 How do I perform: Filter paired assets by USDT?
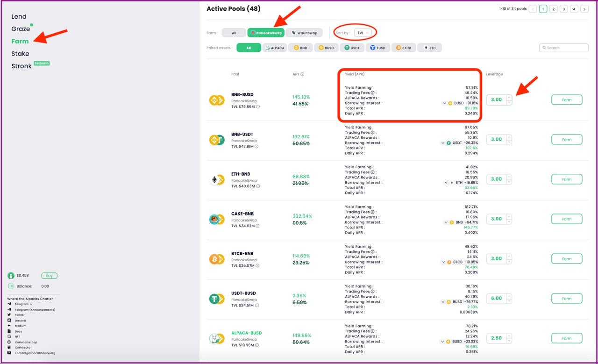click(x=352, y=48)
